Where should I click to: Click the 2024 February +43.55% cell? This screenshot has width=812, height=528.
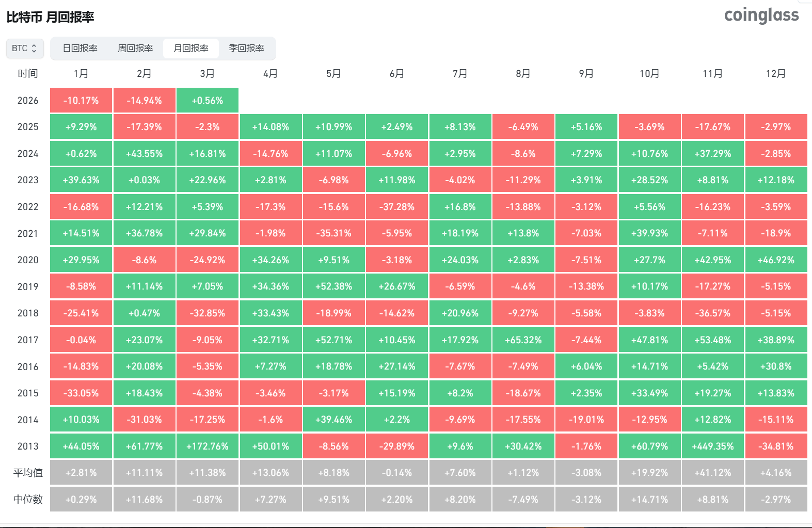[144, 154]
